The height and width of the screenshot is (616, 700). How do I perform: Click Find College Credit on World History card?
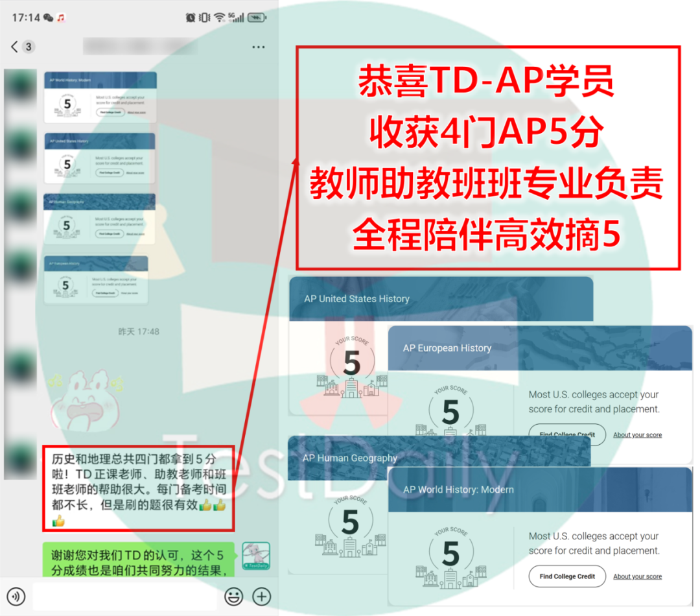click(567, 576)
